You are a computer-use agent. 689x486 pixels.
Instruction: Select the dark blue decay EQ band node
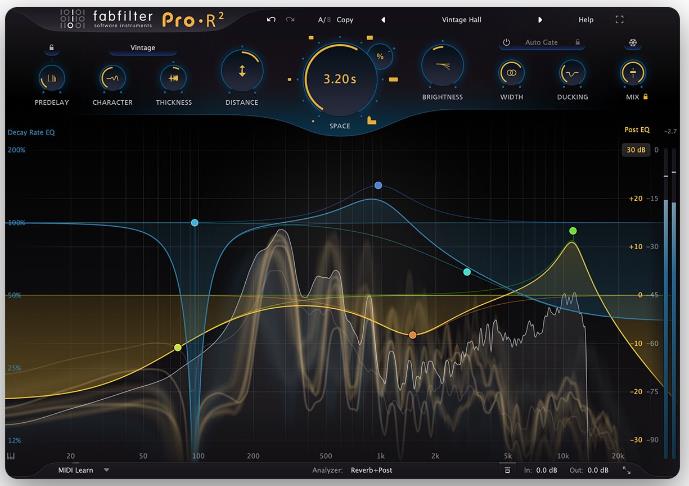pyautogui.click(x=378, y=185)
